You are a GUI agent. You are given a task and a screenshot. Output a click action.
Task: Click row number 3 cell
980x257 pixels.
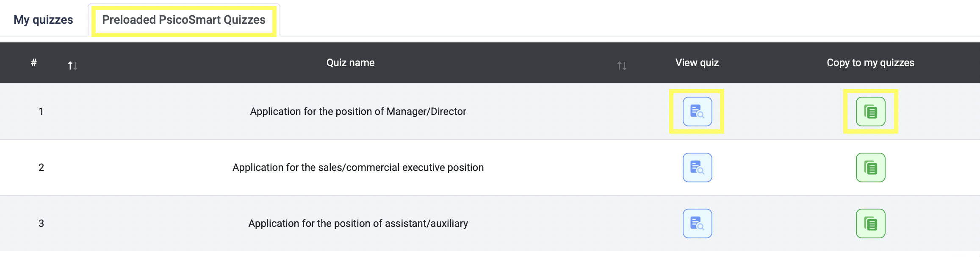coord(41,223)
